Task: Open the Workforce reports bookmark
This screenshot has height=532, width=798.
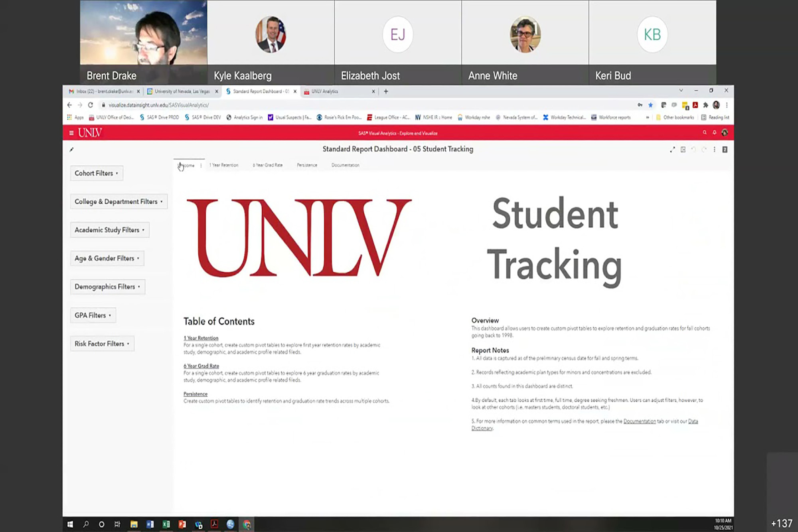Action: coord(611,117)
